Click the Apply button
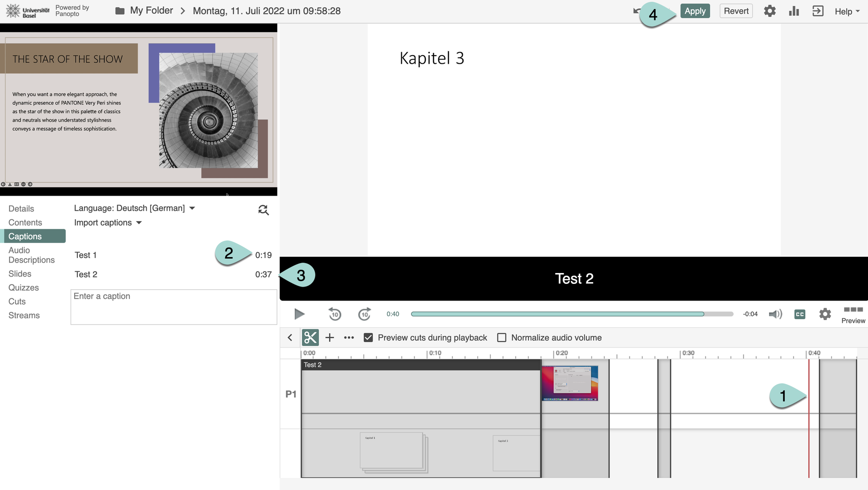The width and height of the screenshot is (868, 490). (x=694, y=11)
